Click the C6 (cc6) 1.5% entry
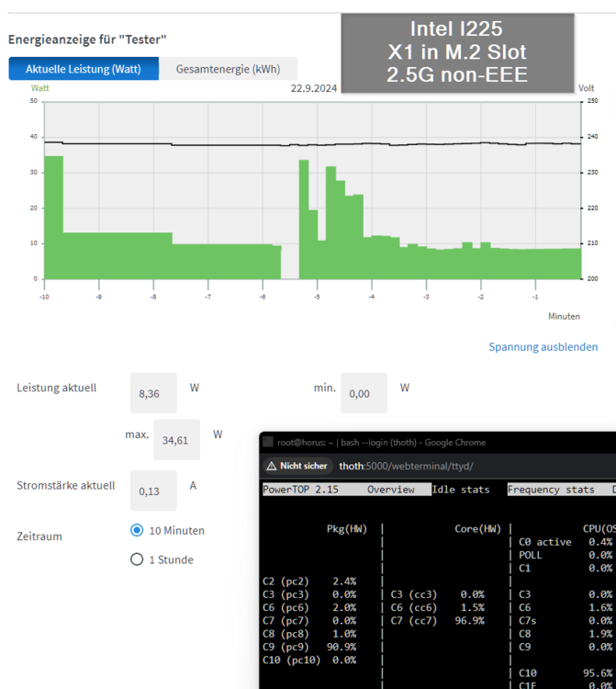The height and width of the screenshot is (689, 616). pyautogui.click(x=437, y=607)
